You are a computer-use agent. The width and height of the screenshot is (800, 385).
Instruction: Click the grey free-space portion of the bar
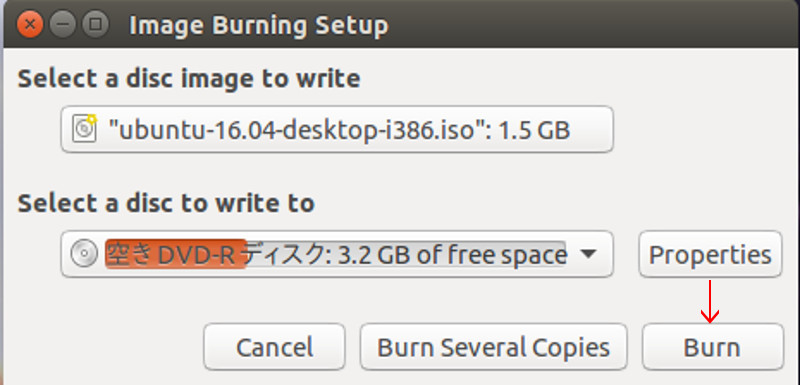click(406, 253)
